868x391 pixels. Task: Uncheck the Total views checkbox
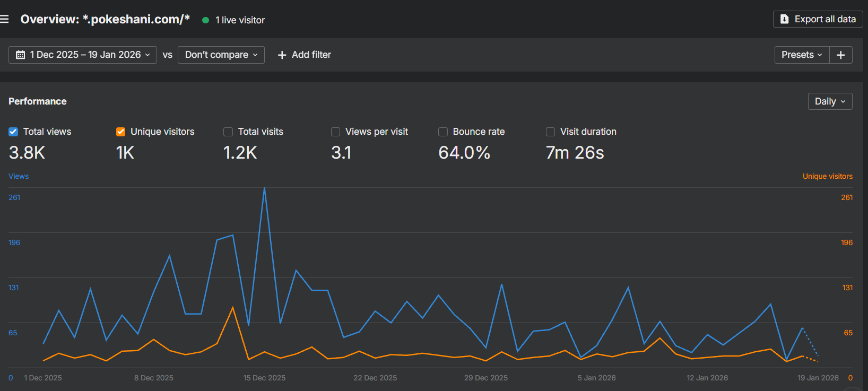coord(13,132)
